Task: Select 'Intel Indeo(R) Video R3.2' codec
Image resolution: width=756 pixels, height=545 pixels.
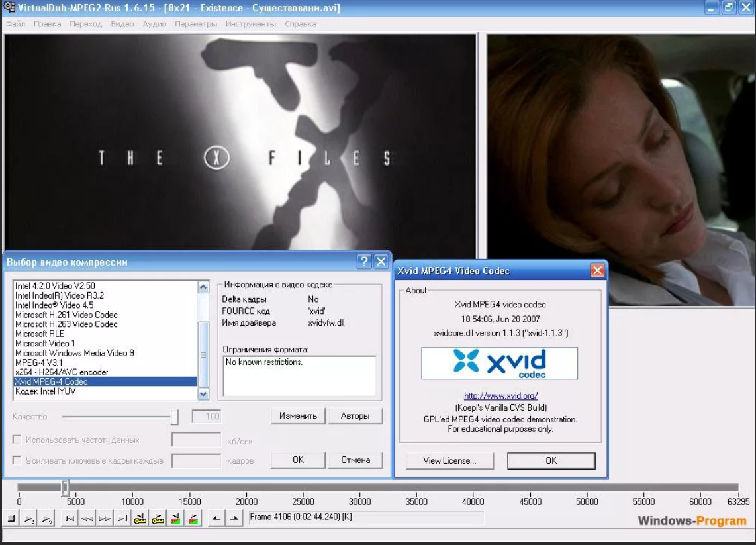Action: click(105, 295)
